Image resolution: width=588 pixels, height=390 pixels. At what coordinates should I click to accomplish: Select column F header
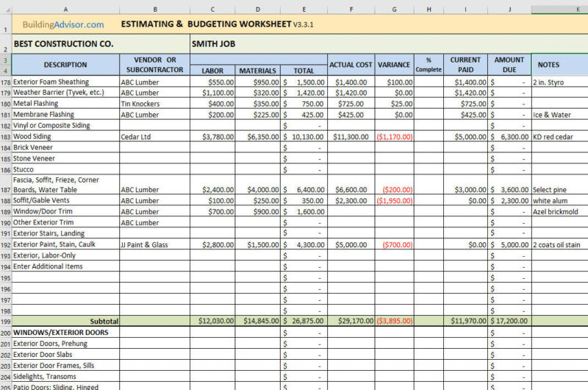click(351, 10)
